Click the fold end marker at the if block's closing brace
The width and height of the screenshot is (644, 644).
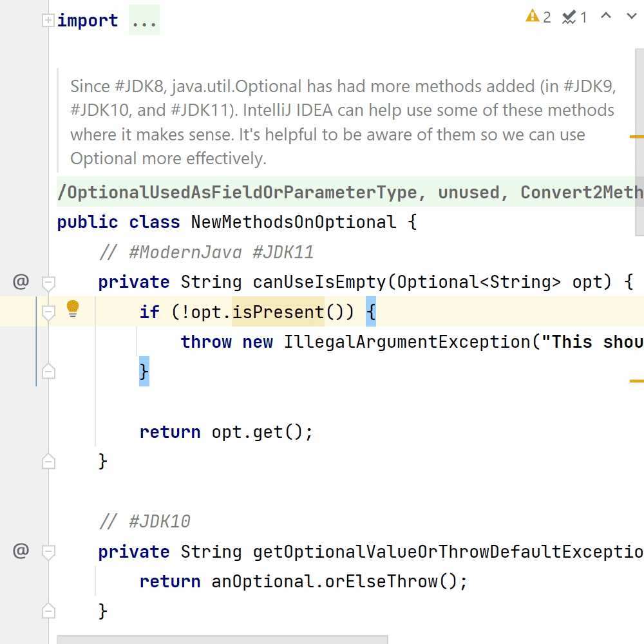48,372
